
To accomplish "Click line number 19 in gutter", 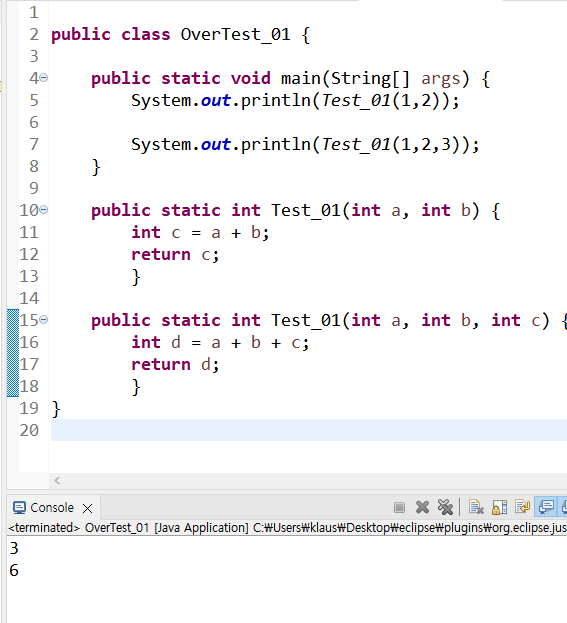I will coord(29,408).
